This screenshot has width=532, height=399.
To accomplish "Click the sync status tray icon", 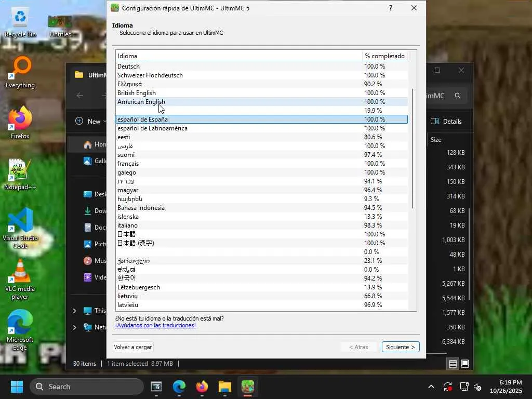I will [447, 387].
